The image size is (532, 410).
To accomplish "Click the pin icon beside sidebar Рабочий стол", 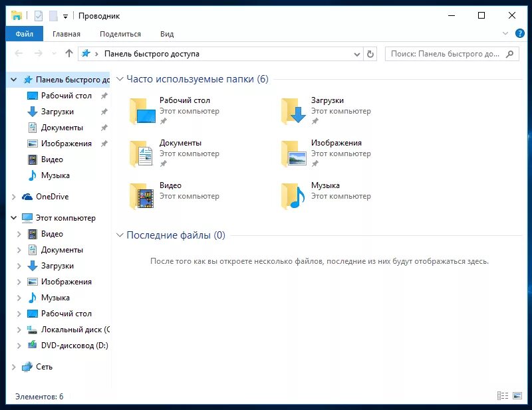I will click(104, 96).
